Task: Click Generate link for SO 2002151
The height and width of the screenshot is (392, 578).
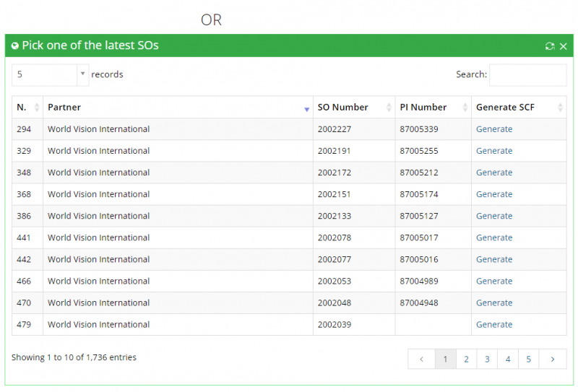Action: tap(494, 194)
